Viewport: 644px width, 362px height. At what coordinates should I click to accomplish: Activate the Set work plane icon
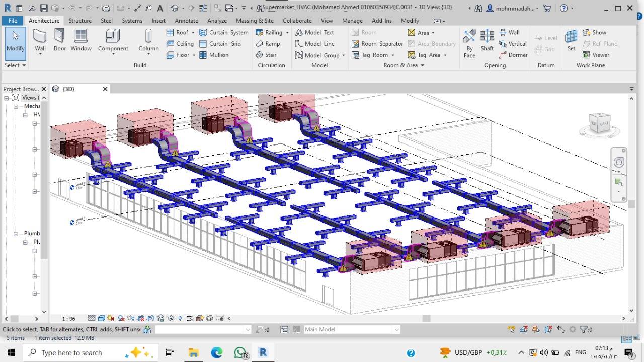tap(571, 39)
